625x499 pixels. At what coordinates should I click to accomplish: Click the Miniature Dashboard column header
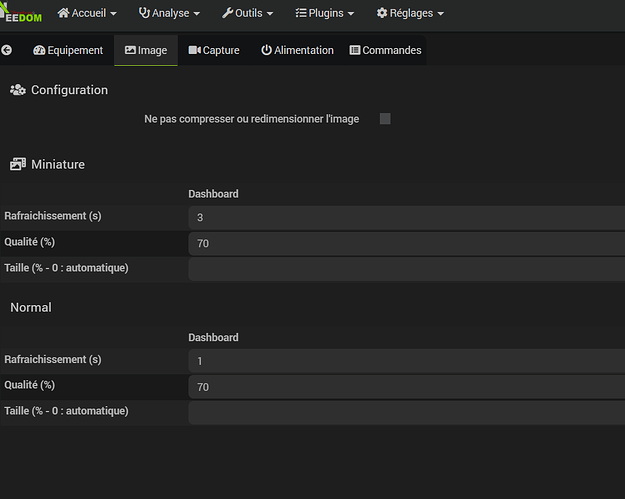pyautogui.click(x=213, y=194)
